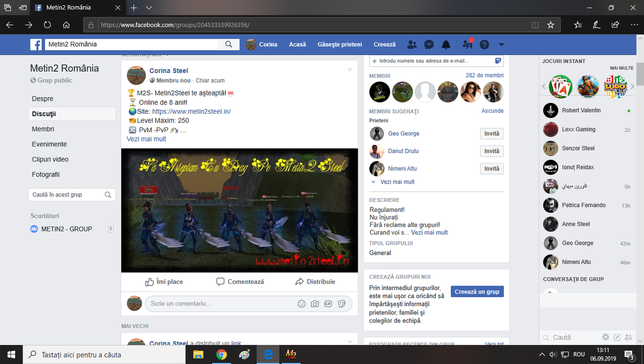Select the Discuții tab

(x=72, y=114)
